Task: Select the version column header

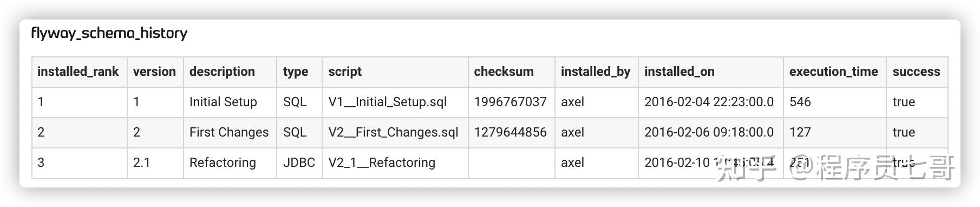Action: (x=154, y=72)
